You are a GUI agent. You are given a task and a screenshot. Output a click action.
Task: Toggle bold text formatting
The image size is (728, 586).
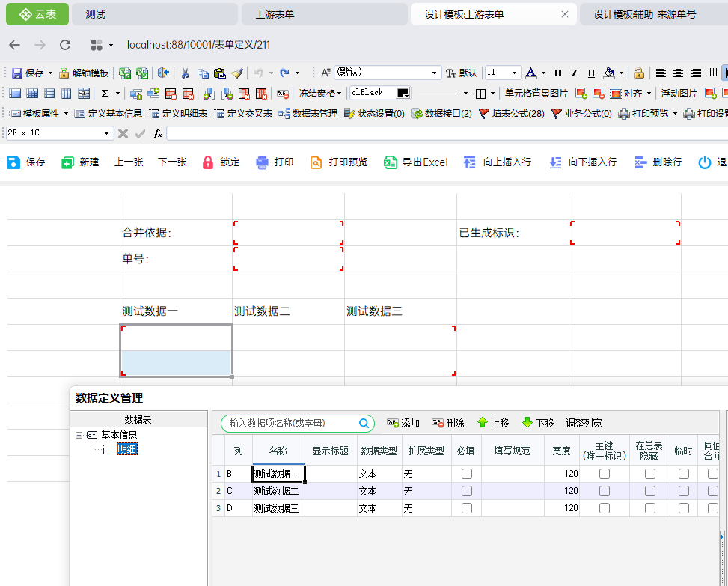(557, 73)
